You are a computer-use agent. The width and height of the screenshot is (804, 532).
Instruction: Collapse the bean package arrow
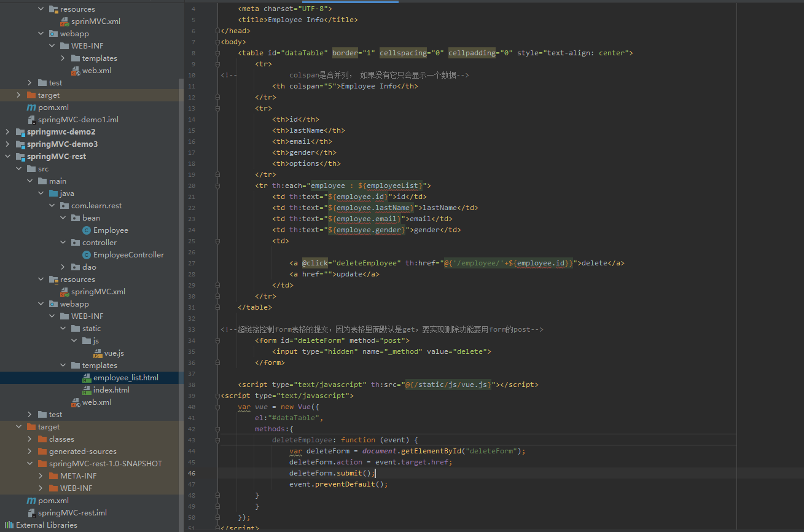[x=63, y=218]
